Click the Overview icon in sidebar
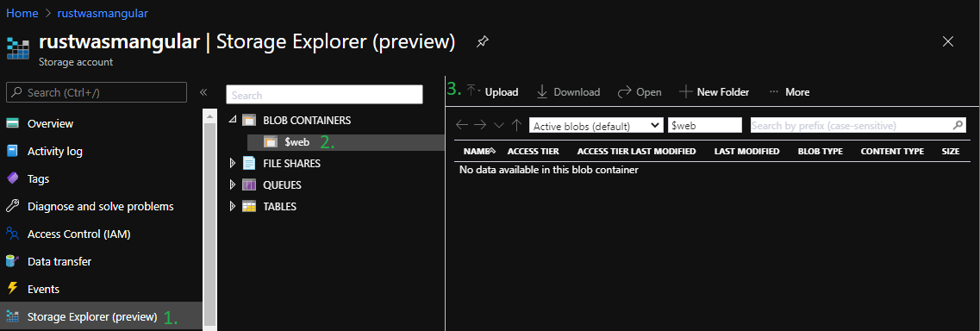 13,123
